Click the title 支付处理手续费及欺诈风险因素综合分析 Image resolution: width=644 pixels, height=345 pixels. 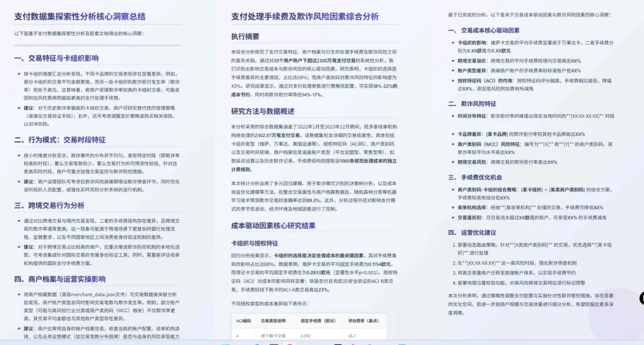click(305, 17)
